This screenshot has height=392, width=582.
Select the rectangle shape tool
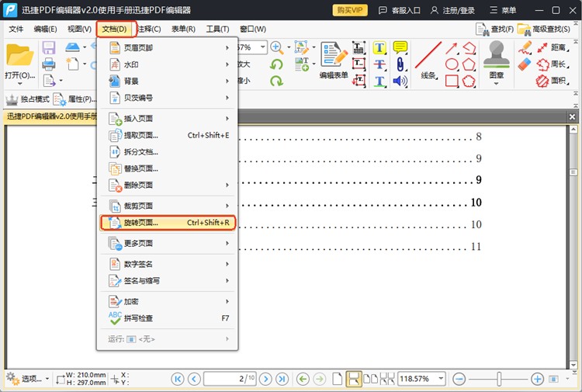[452, 81]
